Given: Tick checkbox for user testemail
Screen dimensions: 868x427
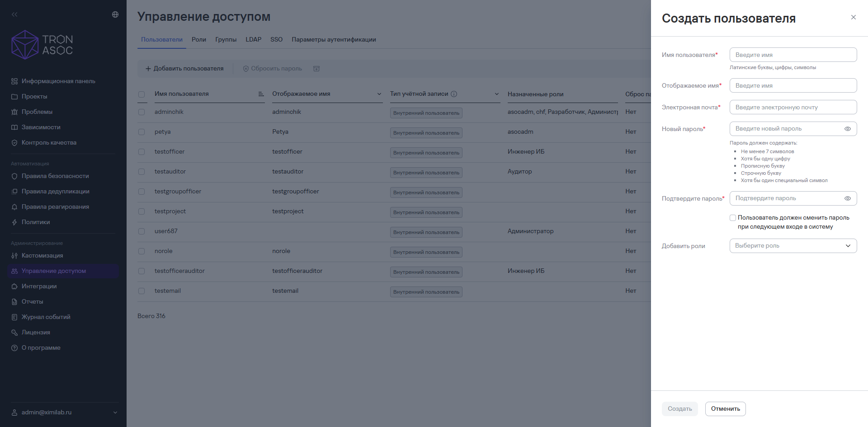Looking at the screenshot, I should [142, 291].
